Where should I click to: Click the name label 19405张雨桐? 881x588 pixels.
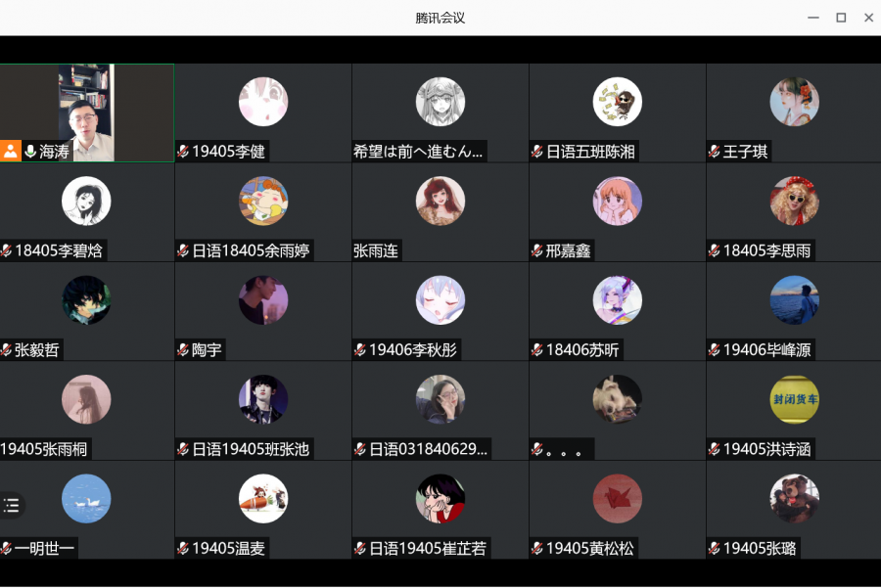click(44, 449)
